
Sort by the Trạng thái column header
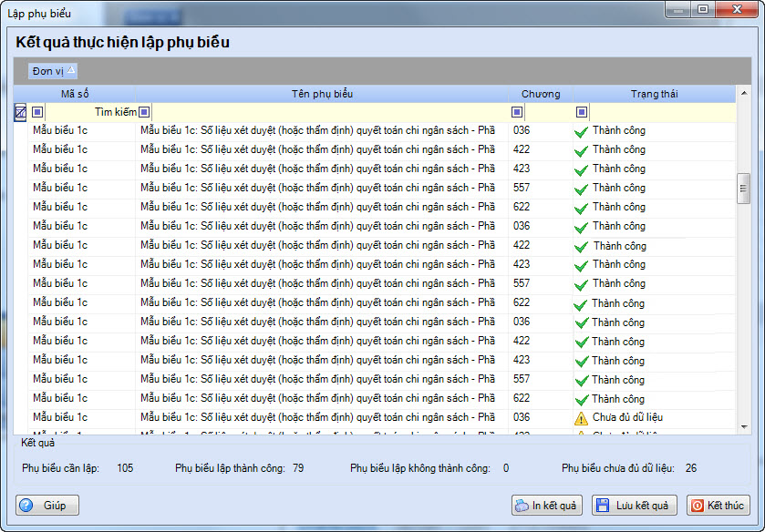(x=654, y=94)
